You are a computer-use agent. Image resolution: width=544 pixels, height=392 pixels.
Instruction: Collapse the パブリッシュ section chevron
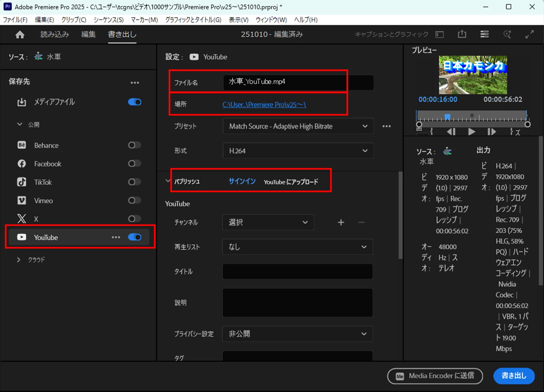(x=168, y=181)
